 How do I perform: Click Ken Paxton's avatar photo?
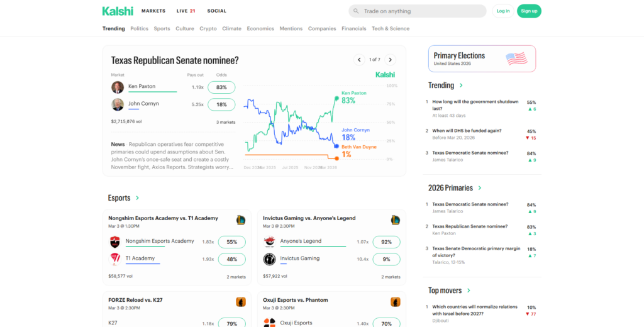[118, 87]
